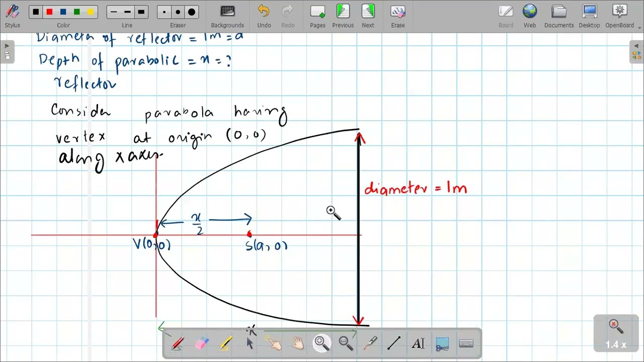Choose the small eraser size
Image resolution: width=644 pixels, height=362 pixels.
point(165,12)
